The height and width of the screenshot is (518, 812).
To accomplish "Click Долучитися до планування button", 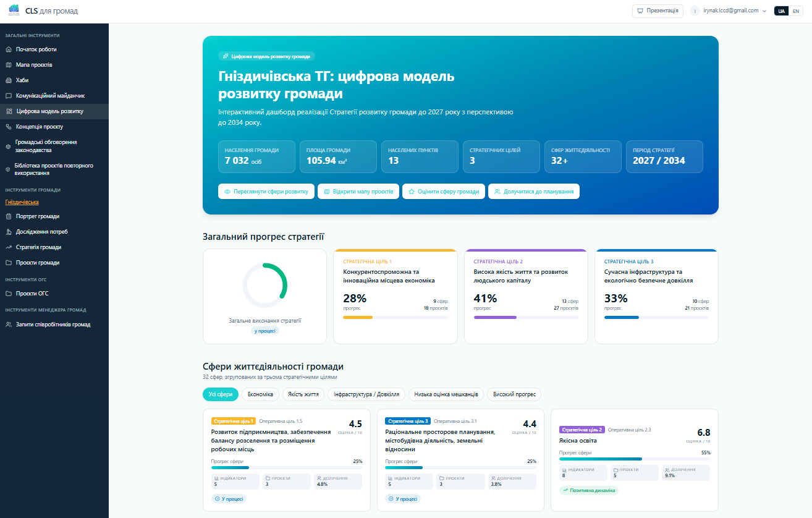I will pyautogui.click(x=534, y=192).
